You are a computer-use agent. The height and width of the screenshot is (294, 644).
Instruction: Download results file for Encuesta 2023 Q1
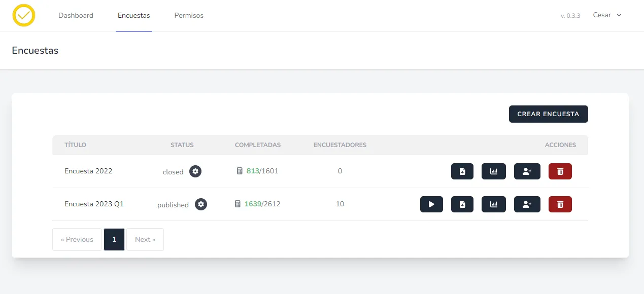tap(462, 204)
